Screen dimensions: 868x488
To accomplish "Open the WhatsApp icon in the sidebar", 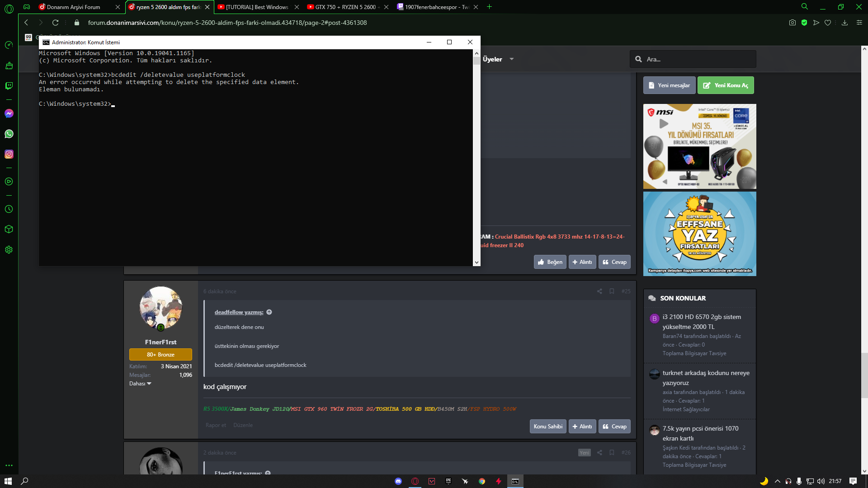I will (x=9, y=134).
